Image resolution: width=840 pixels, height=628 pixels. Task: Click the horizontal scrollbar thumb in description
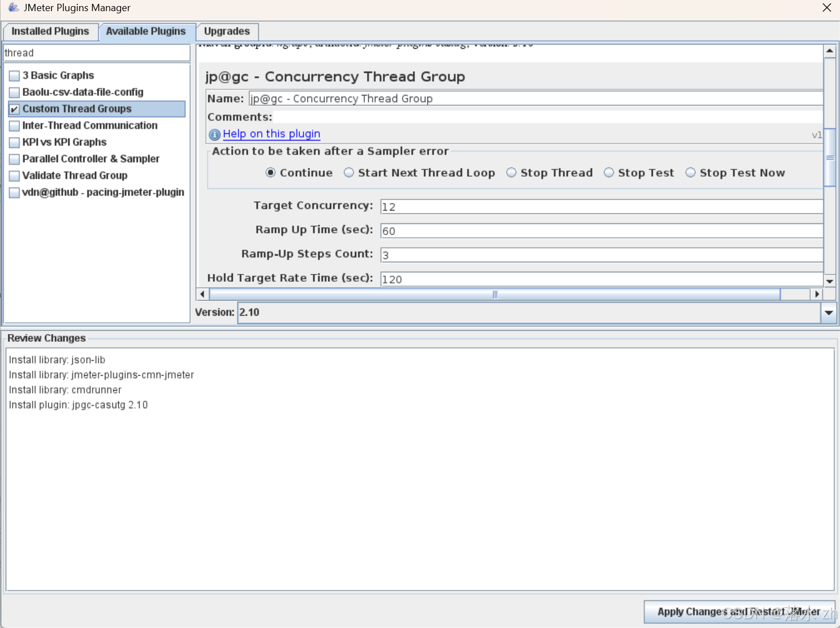494,294
